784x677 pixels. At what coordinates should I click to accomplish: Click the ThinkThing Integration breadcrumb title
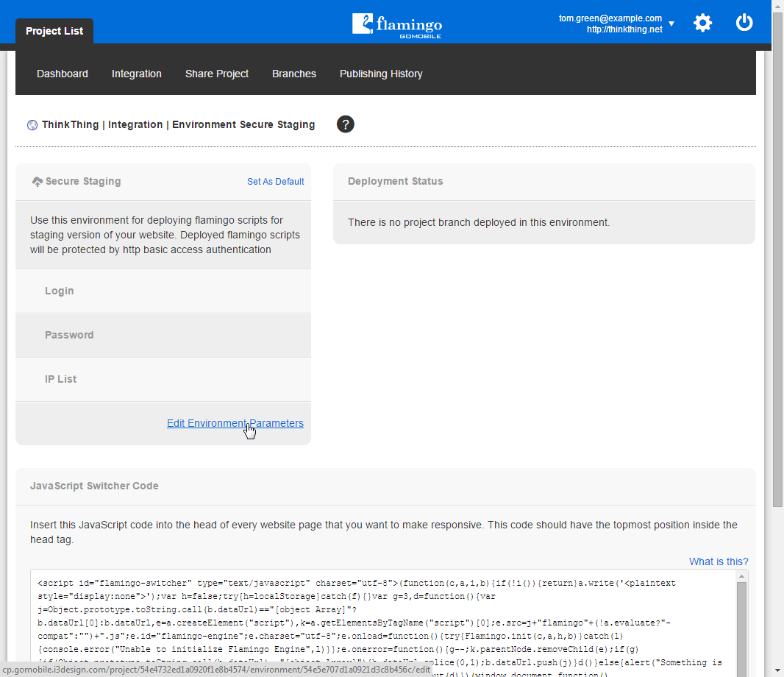click(178, 124)
